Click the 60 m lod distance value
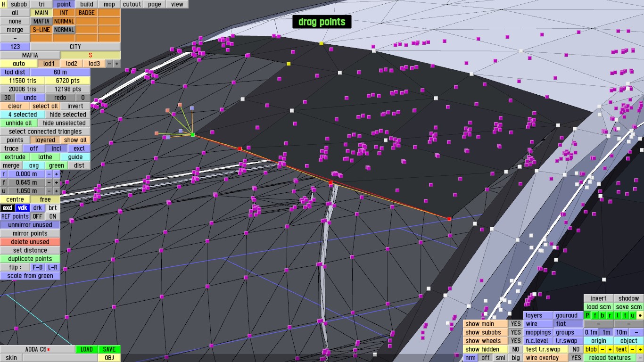644x362 pixels. pos(60,72)
